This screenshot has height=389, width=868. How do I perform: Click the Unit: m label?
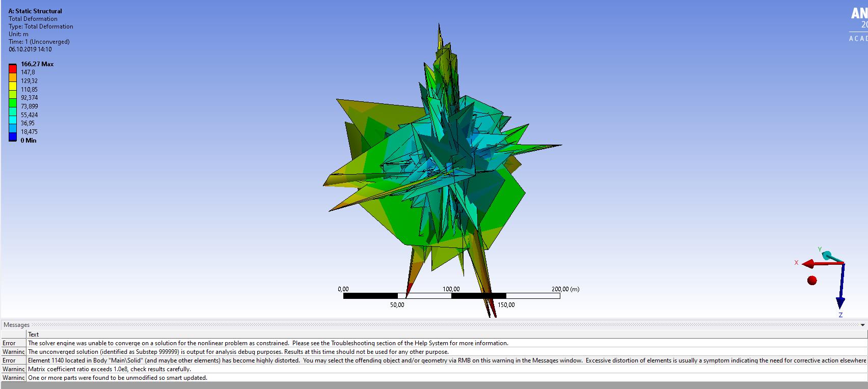coord(18,34)
